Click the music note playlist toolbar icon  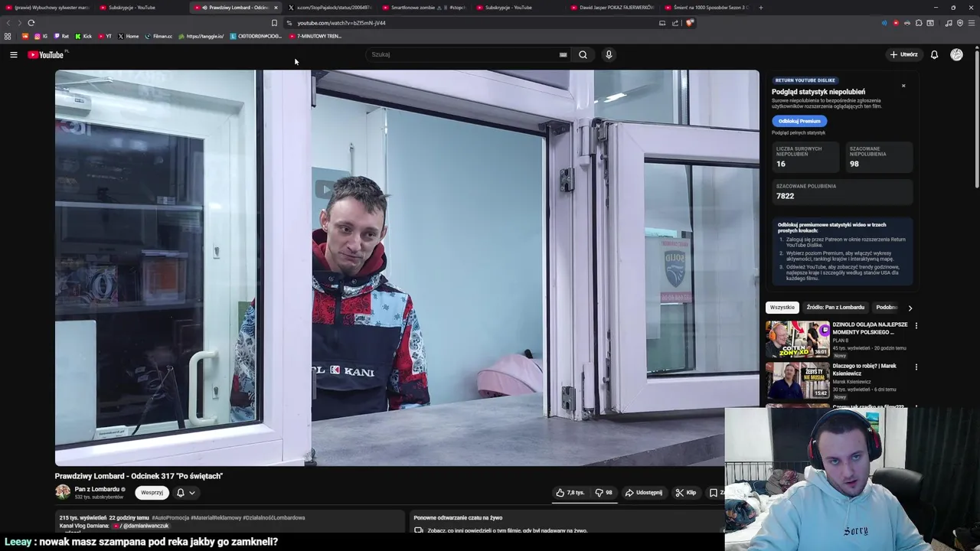tap(949, 23)
